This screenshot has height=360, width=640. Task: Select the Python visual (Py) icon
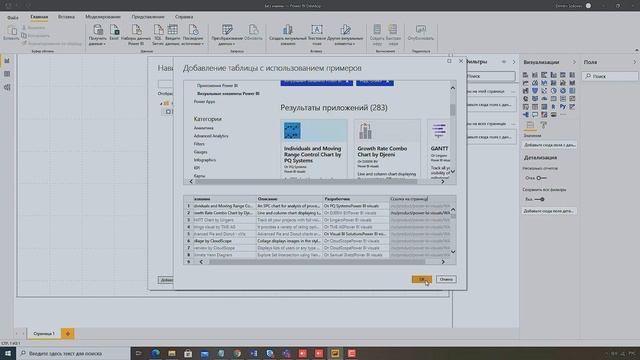click(563, 107)
